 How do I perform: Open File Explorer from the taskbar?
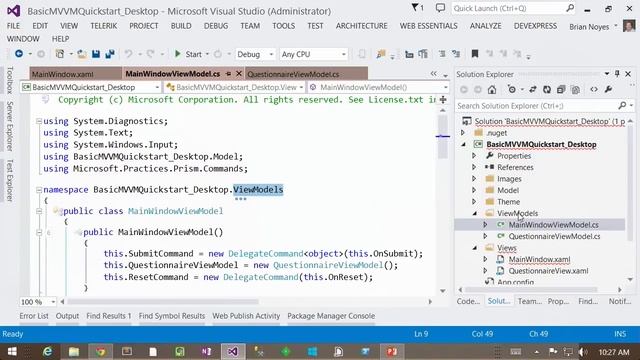(74, 351)
